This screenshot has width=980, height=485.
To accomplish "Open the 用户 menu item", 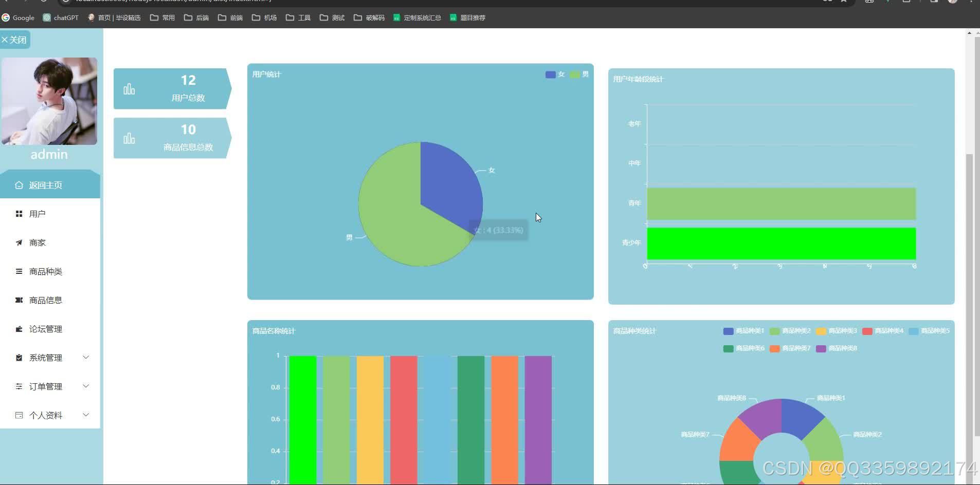I will coord(50,214).
